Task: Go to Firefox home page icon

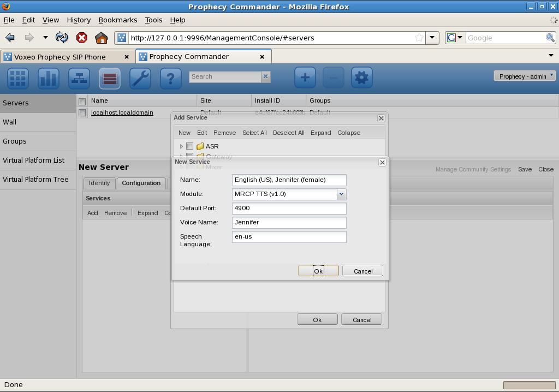Action: point(101,38)
